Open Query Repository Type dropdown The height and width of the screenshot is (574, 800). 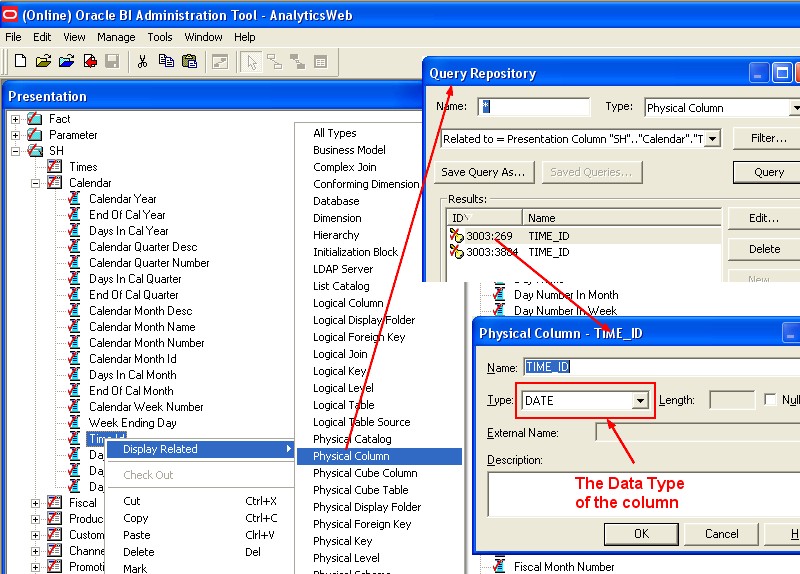(x=794, y=108)
